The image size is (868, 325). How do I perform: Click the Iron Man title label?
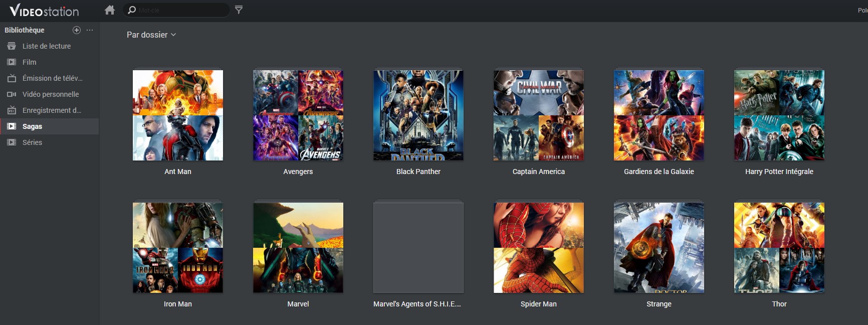click(178, 304)
